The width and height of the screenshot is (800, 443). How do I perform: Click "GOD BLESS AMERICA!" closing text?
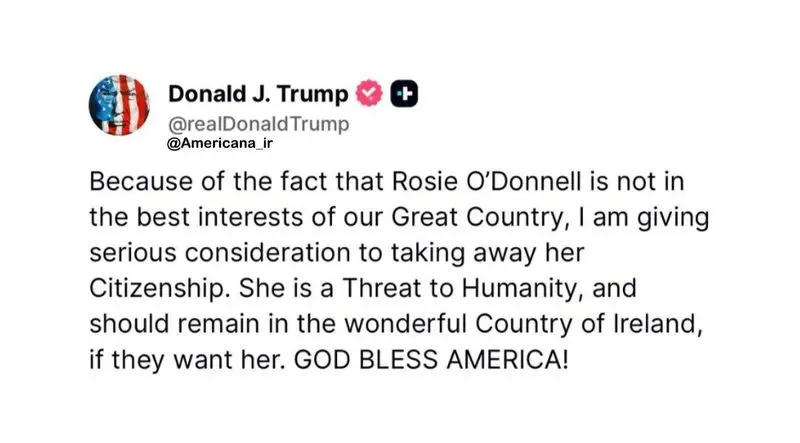click(x=431, y=360)
